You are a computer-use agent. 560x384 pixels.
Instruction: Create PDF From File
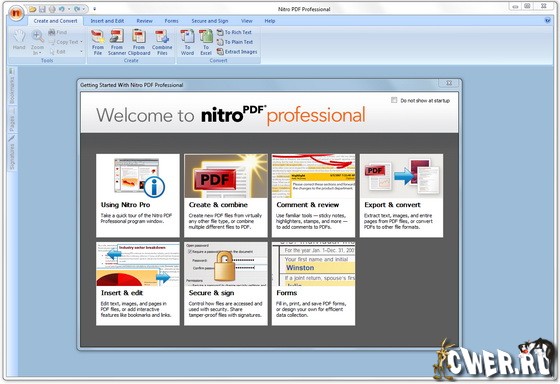(98, 43)
